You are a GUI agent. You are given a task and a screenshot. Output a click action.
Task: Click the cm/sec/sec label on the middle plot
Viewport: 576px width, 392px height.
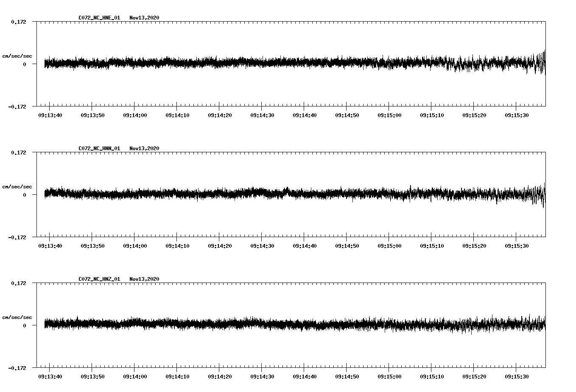pyautogui.click(x=17, y=186)
